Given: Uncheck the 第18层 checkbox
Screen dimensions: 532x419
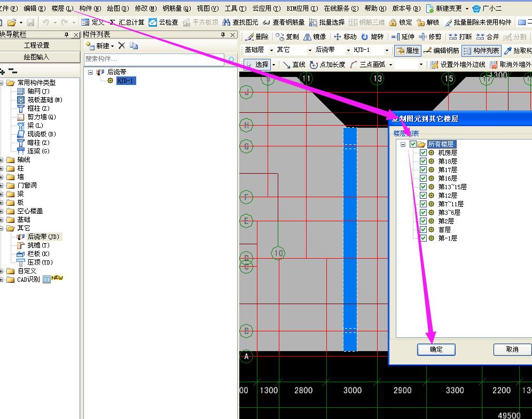Looking at the screenshot, I should pos(423,161).
